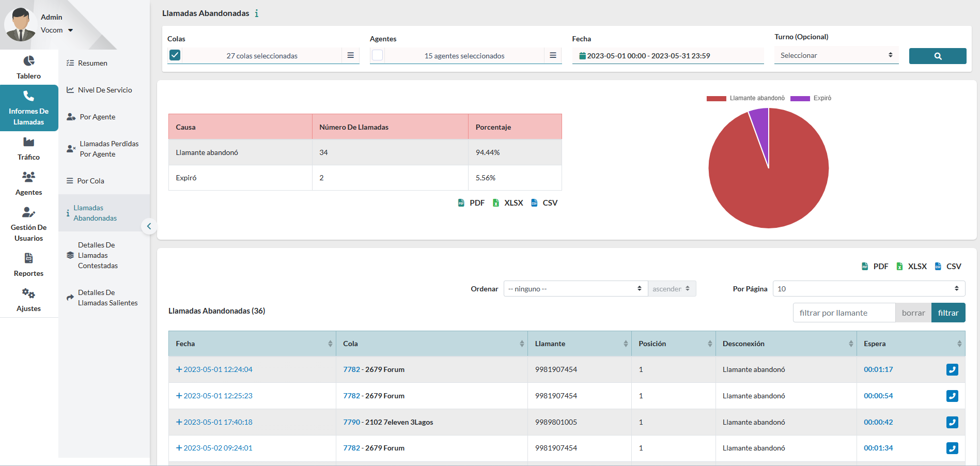Click the Admin user avatar
This screenshot has width=980, height=466.
21,24
